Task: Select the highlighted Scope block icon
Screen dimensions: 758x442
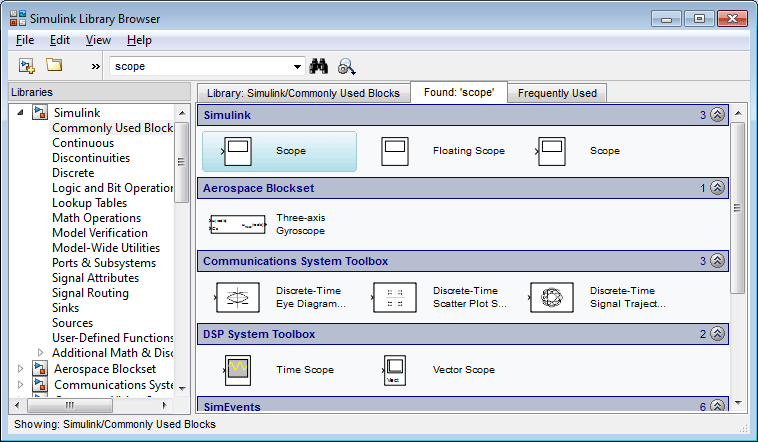Action: coord(237,151)
